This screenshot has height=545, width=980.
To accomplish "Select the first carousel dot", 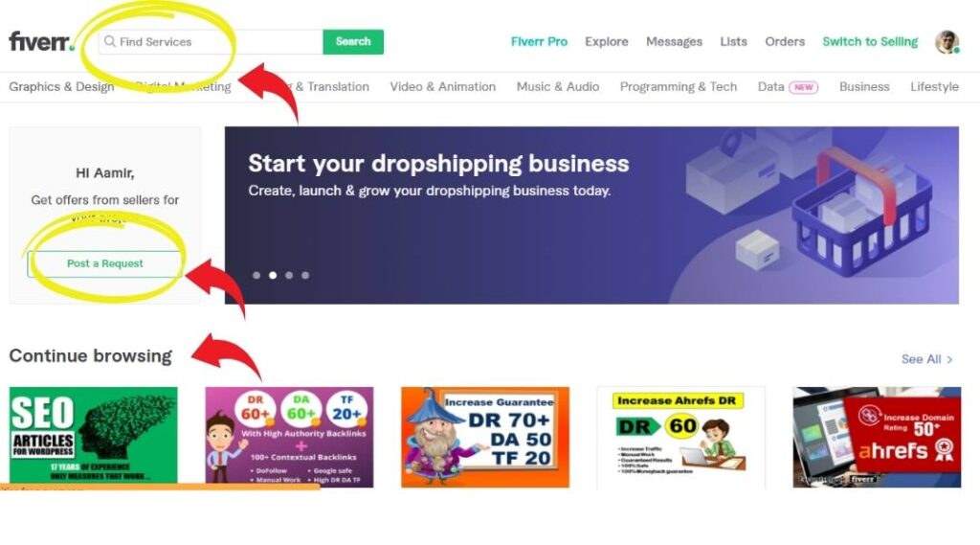I will (x=256, y=275).
